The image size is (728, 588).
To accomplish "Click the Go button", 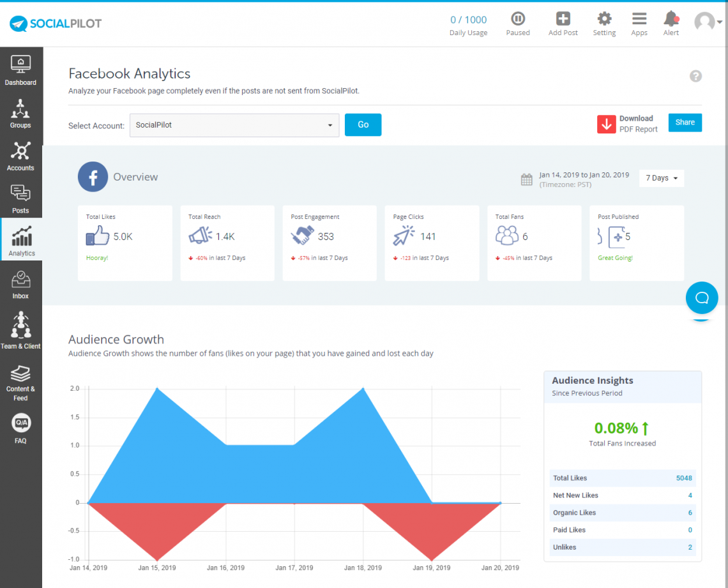I will [363, 125].
